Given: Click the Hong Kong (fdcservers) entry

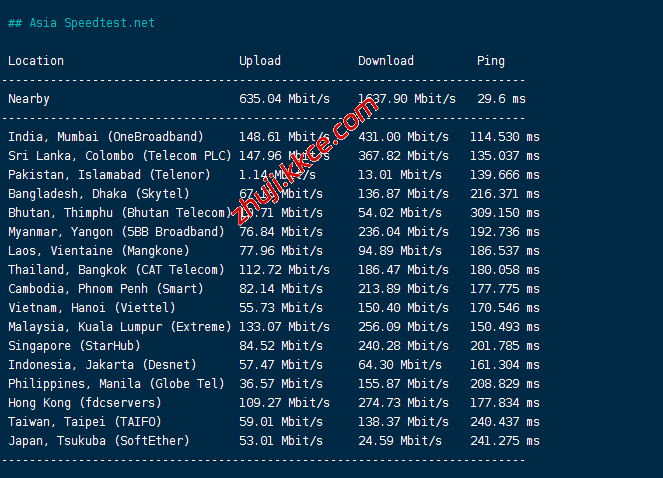Looking at the screenshot, I should coord(85,403).
